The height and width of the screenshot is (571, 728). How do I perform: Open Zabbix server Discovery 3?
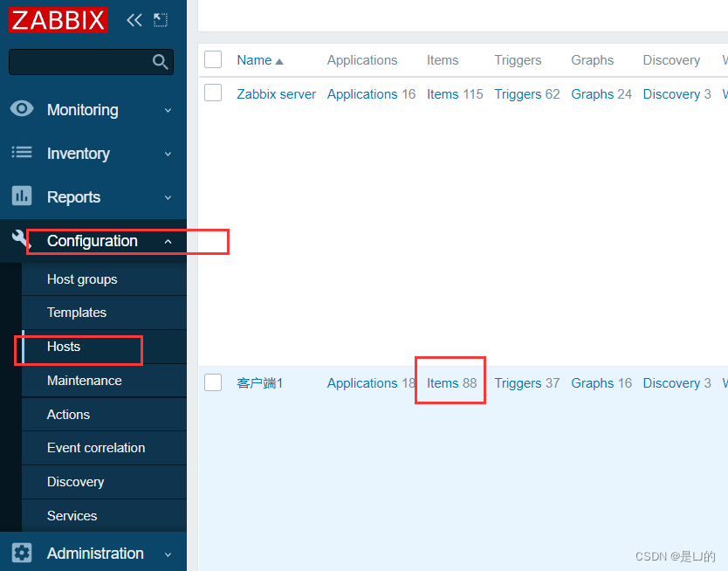pyautogui.click(x=671, y=94)
